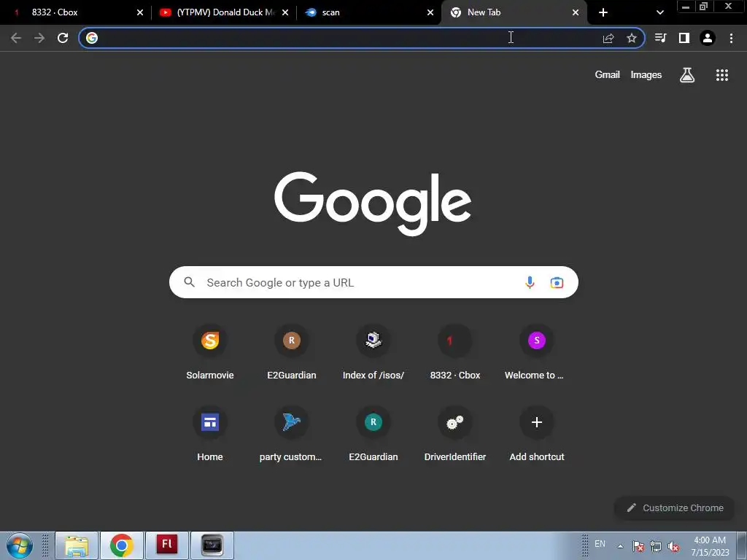This screenshot has height=560, width=747.
Task: Open the Google apps grid
Action: point(722,75)
